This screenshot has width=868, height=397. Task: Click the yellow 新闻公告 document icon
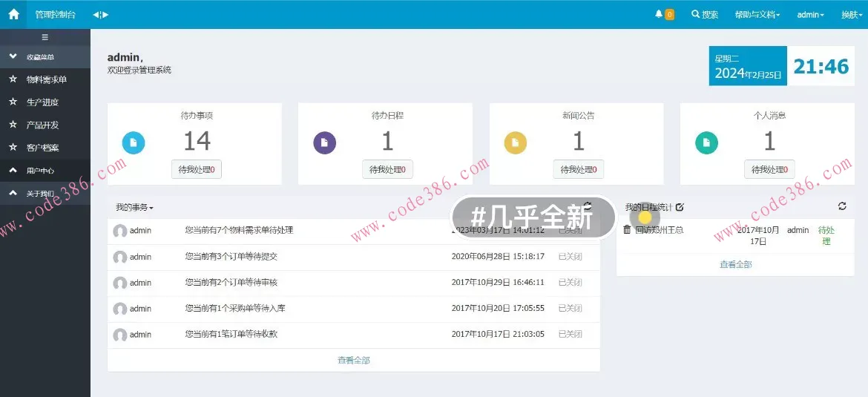516,142
